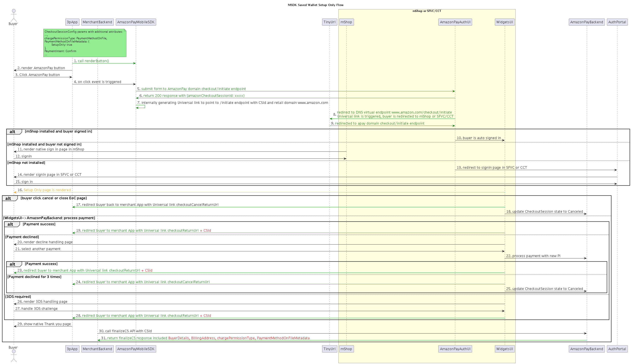The height and width of the screenshot is (364, 631).
Task: Select the top WidgetsUI participant box
Action: tap(505, 22)
